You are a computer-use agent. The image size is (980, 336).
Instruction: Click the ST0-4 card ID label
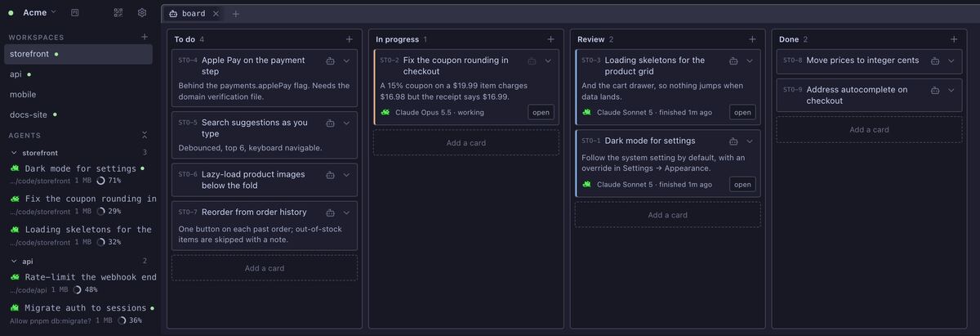188,60
